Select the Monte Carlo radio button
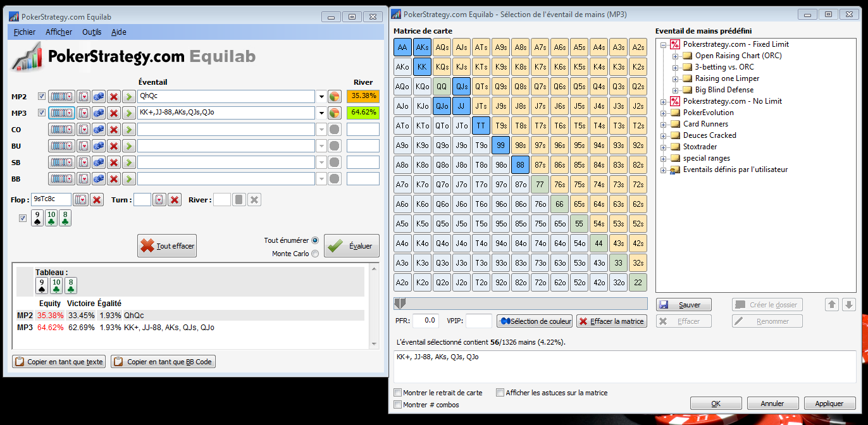Viewport: 868px width, 425px height. click(x=315, y=254)
